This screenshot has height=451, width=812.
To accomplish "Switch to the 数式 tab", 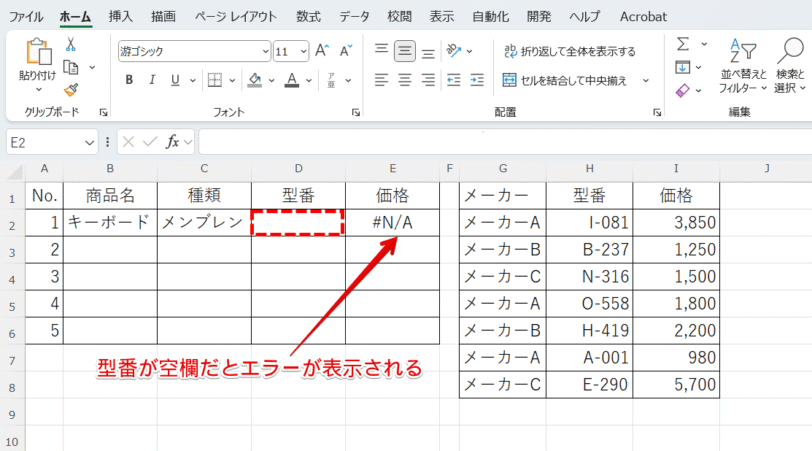I will click(308, 17).
